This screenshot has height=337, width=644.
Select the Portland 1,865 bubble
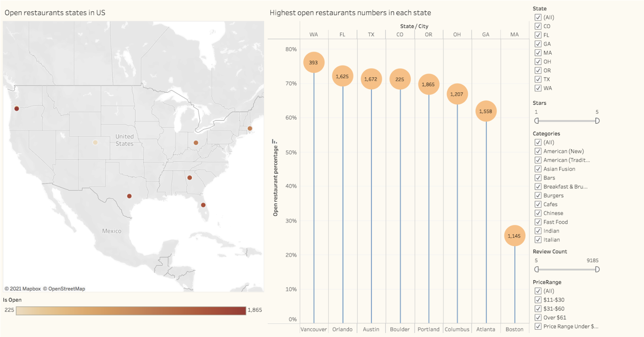coord(428,84)
